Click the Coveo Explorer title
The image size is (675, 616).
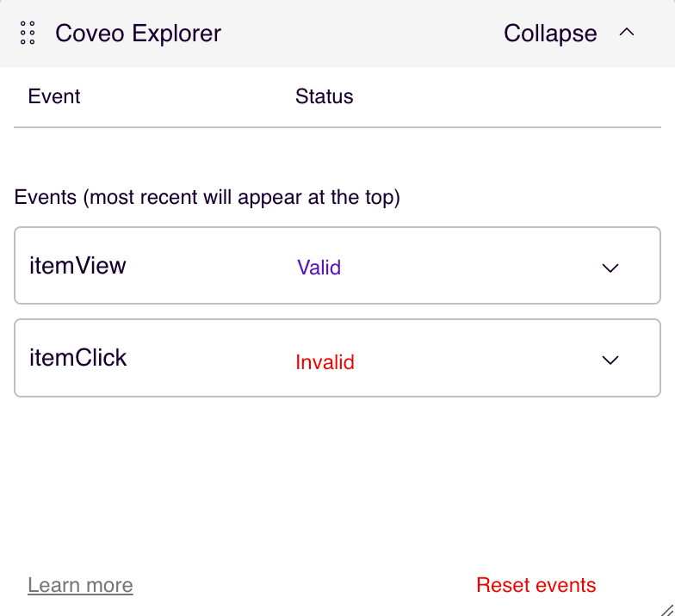138,34
